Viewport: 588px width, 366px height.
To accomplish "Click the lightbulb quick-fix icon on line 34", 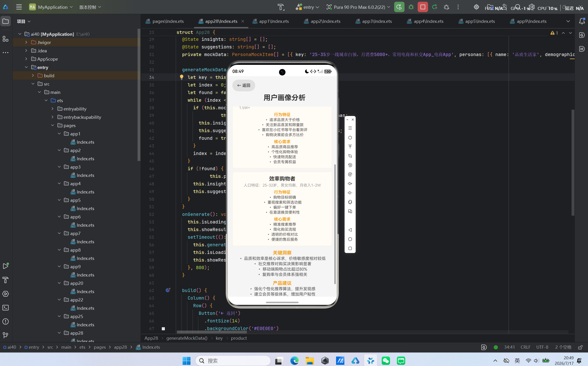I will [181, 77].
